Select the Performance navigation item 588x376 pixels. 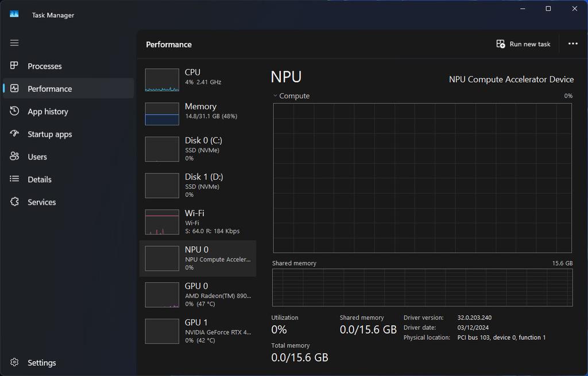click(x=68, y=89)
